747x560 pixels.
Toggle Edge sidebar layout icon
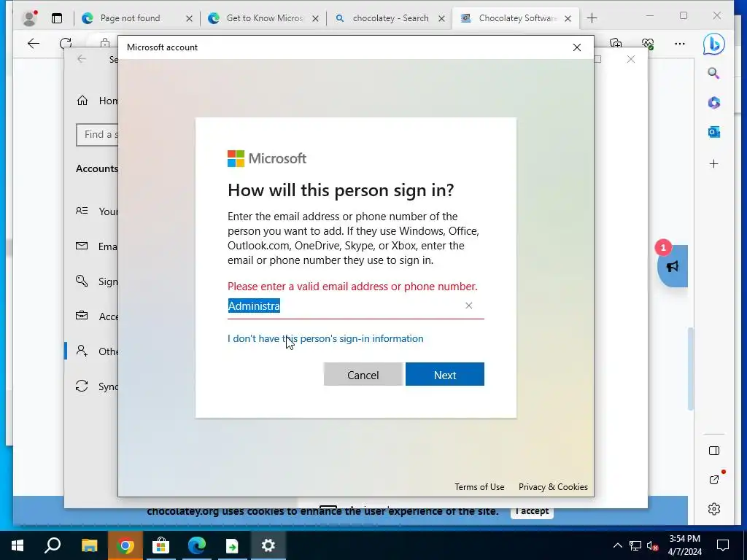(714, 451)
